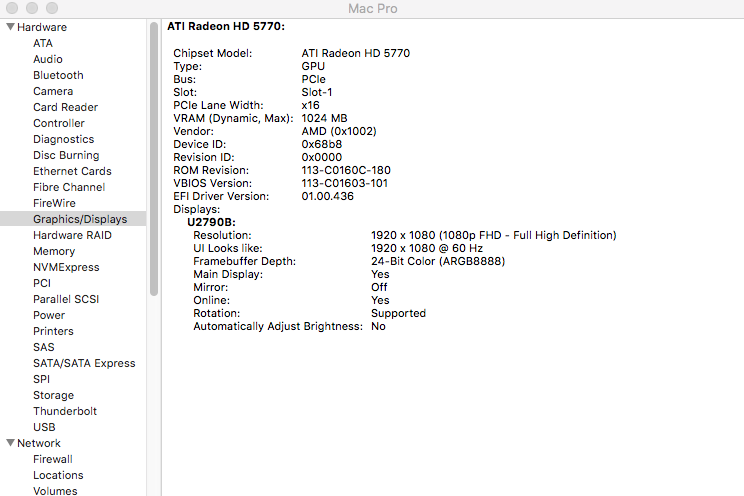Click the Mirror value Off
Viewport: 744px width, 496px height.
pyautogui.click(x=379, y=287)
